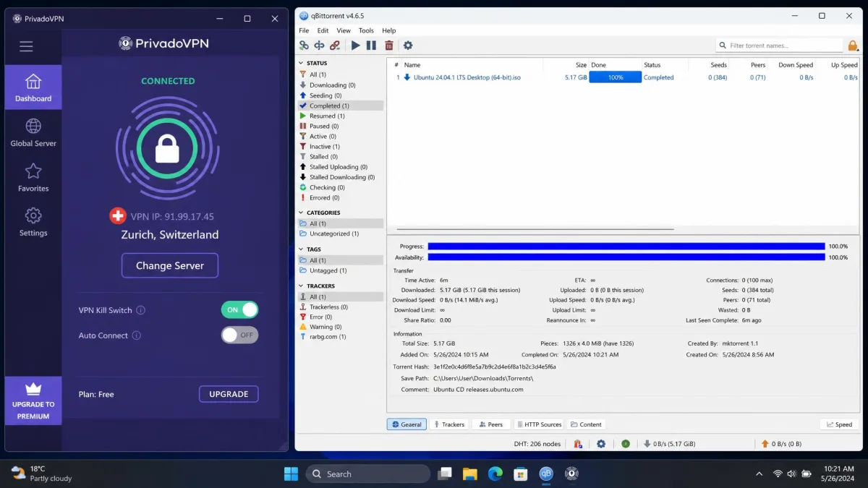Click the info icon next to VPN Kill Switch
Image resolution: width=868 pixels, height=488 pixels.
click(x=141, y=310)
